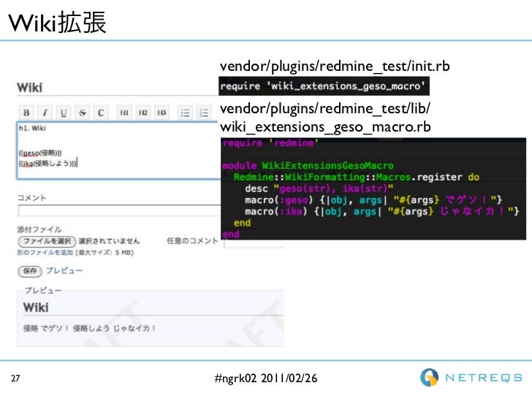Click the slide title Wiki拡張
The width and height of the screenshot is (532, 399).
[x=57, y=23]
